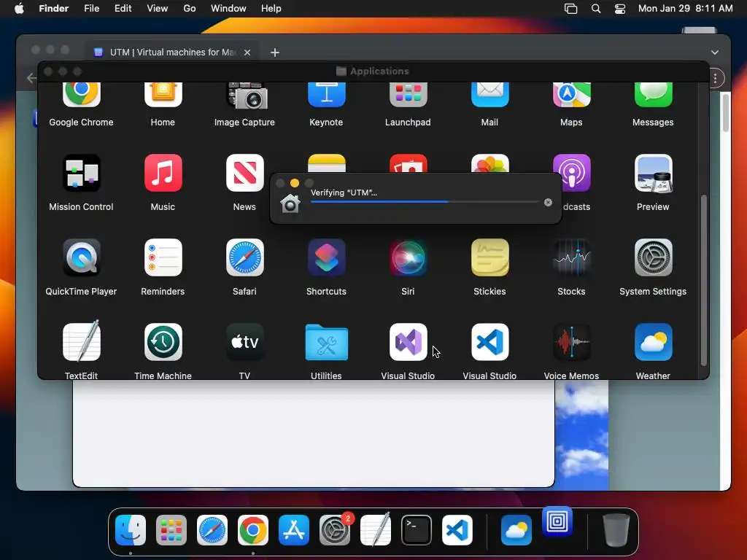Click Applications window vertical scrollbar

[704, 280]
